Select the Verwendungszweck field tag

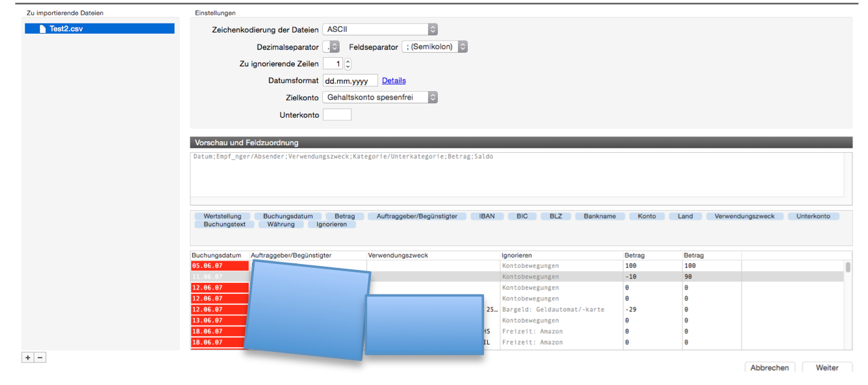point(745,217)
